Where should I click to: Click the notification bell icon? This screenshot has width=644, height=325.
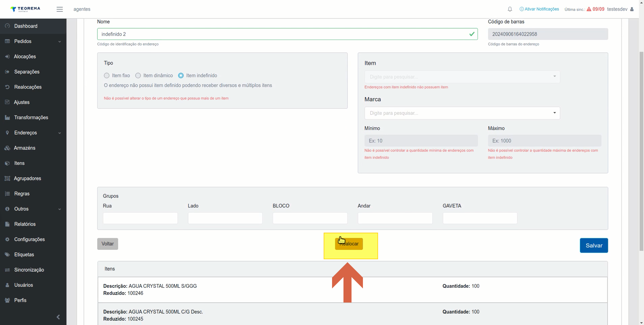510,9
